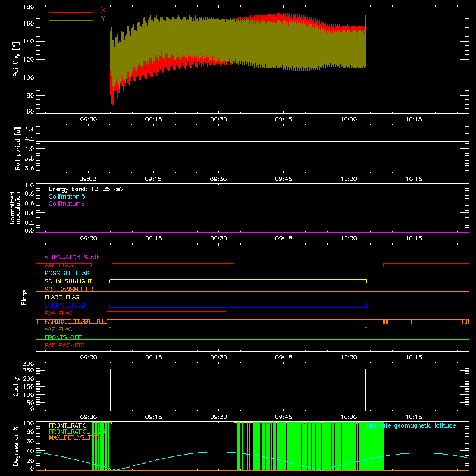
Task: Click '09:00' under the Roll period plot
Action: click(x=88, y=179)
